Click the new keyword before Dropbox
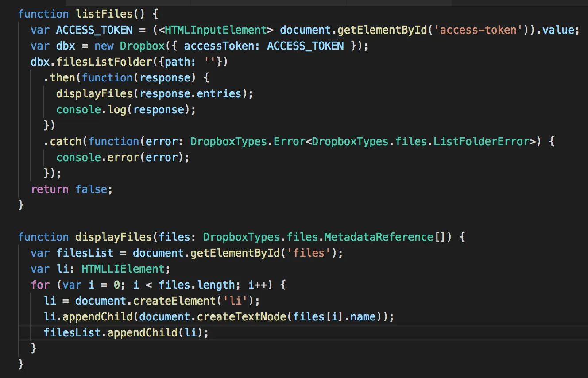Screen dimensions: 588x378 pyautogui.click(x=104, y=46)
